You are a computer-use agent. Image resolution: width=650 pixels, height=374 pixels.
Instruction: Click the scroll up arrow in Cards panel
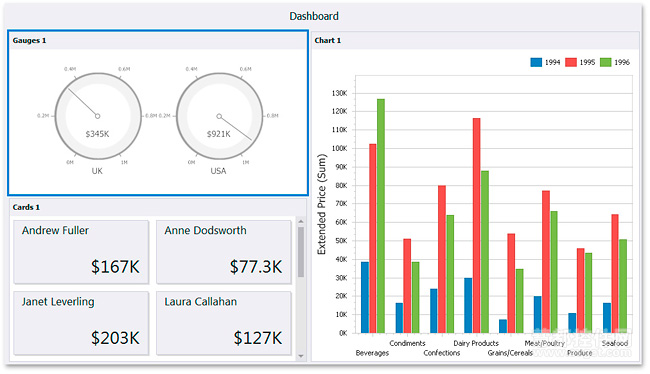coord(301,221)
